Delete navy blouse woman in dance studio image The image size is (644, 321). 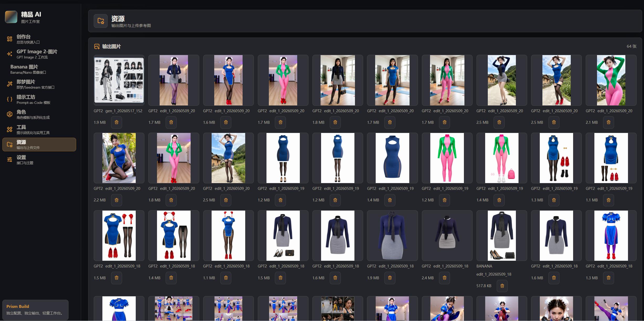(171, 122)
